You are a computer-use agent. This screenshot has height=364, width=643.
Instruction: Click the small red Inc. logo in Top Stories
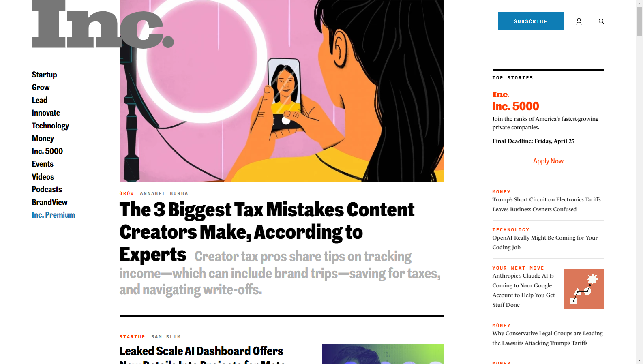[x=500, y=94]
